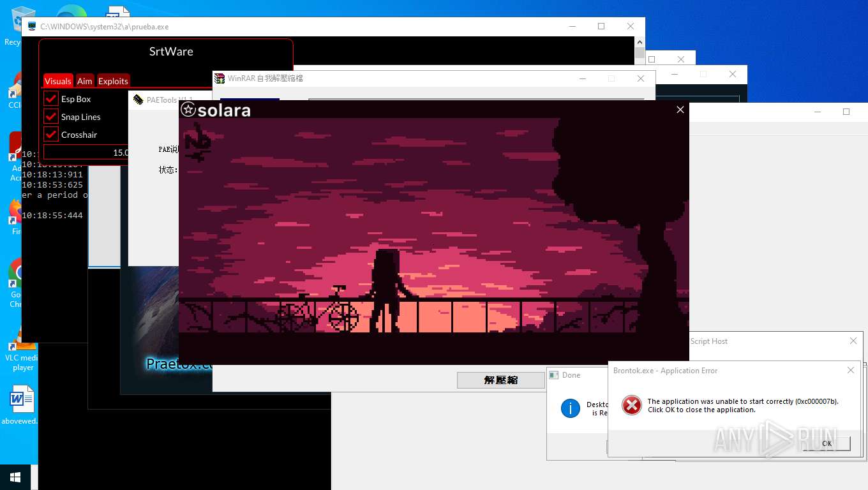Click the PAETools chip icon in title bar
The height and width of the screenshot is (490, 868).
138,100
